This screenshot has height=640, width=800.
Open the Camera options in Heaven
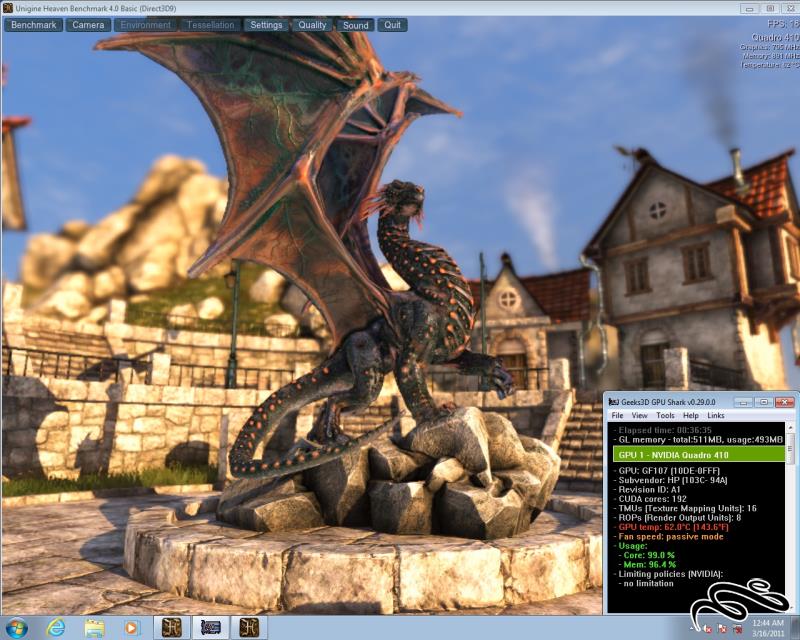[x=88, y=25]
